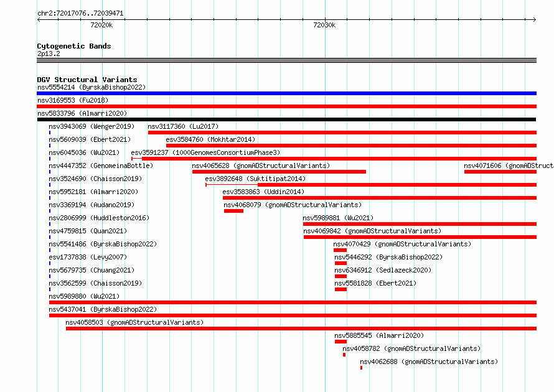Click esv1737838 (Levy2007) entry

(88, 257)
